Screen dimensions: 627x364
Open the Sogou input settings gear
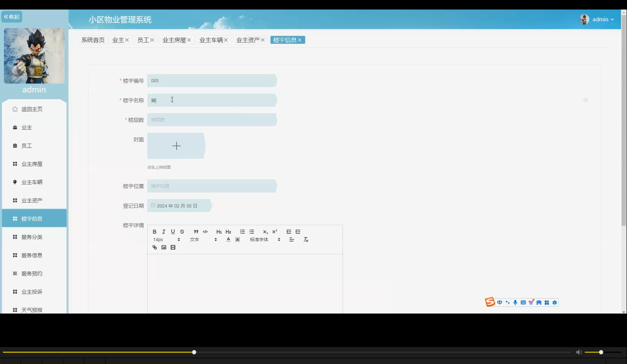555,302
